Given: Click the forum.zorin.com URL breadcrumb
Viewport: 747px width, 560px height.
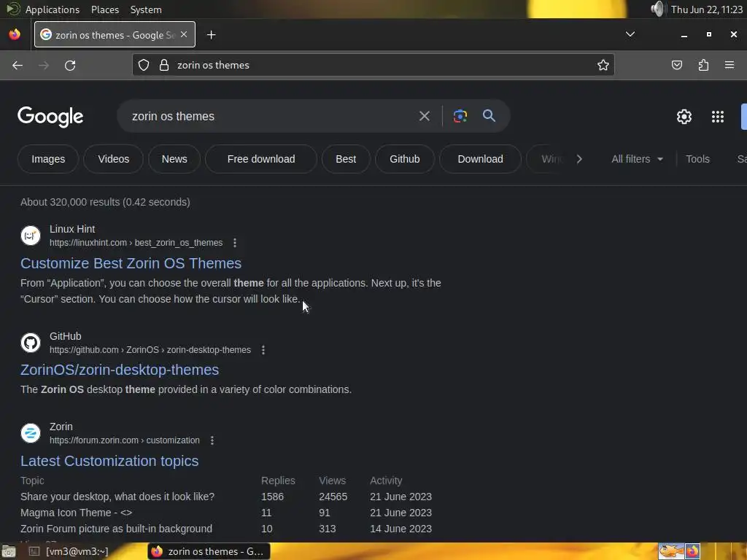Looking at the screenshot, I should 124,440.
